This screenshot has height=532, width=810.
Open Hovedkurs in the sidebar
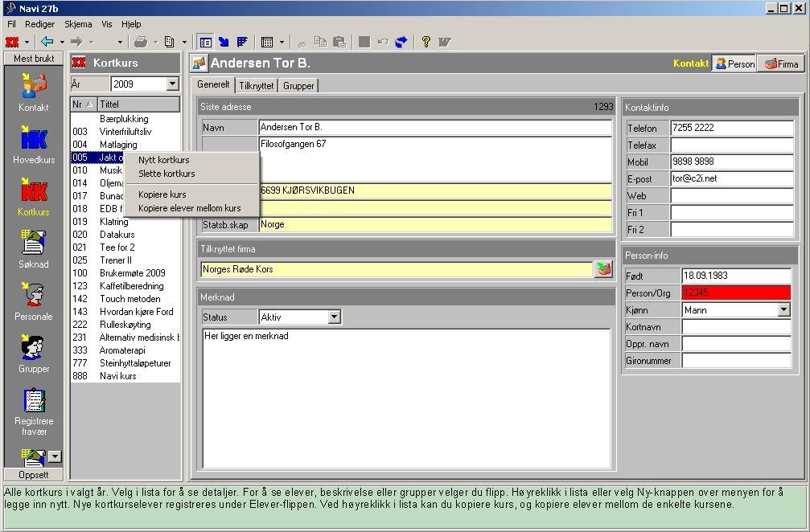(34, 145)
